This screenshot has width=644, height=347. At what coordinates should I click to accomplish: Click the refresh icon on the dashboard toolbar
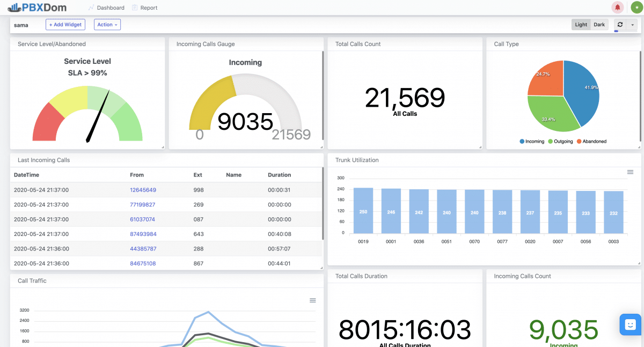(621, 24)
